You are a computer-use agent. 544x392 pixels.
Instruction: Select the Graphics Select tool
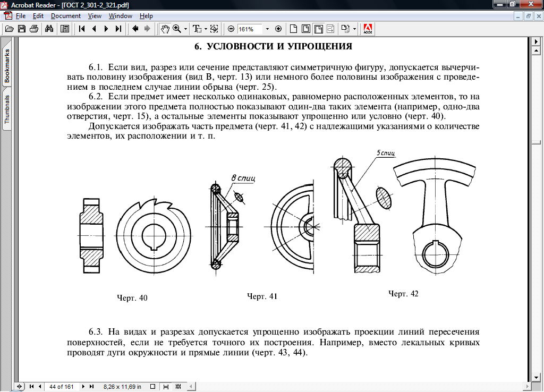(x=215, y=29)
